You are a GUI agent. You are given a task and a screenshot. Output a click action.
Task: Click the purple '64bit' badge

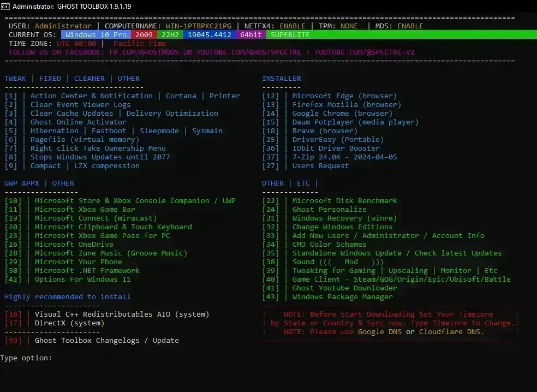pyautogui.click(x=250, y=34)
